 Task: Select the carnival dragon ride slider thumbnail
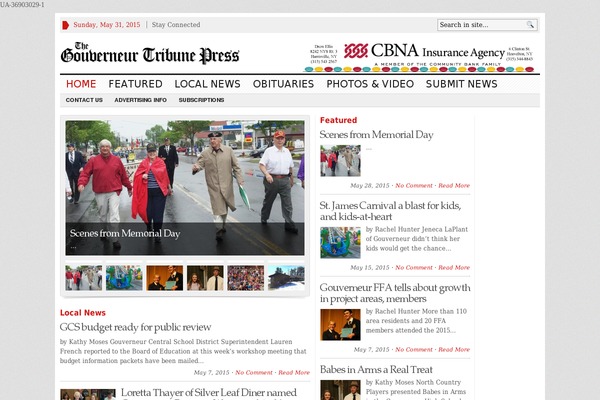(124, 278)
